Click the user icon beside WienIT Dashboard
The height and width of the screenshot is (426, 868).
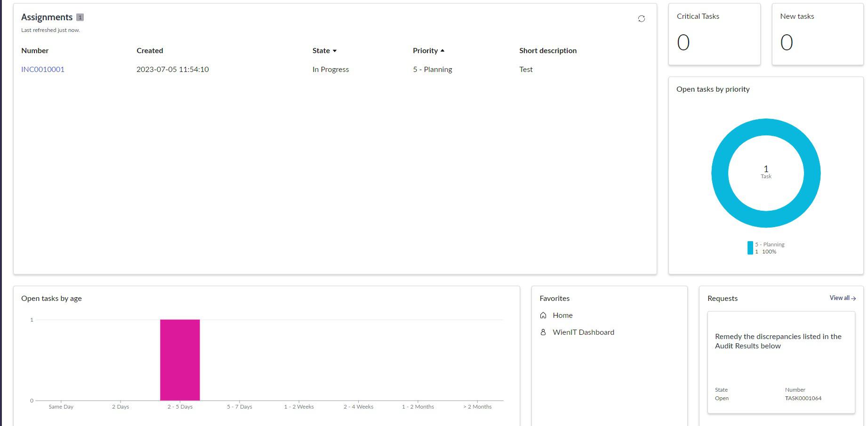pyautogui.click(x=543, y=332)
